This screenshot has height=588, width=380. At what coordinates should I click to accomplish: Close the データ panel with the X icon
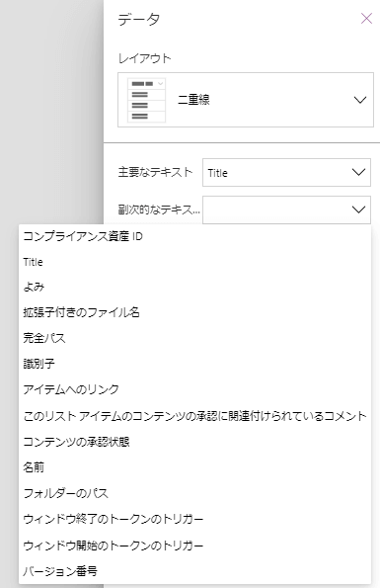[x=366, y=19]
